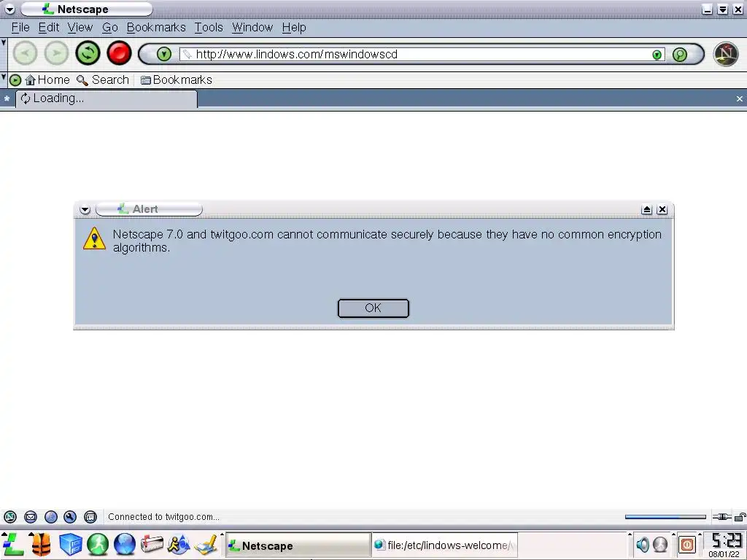Click the Netscape N throbber logo
747x560 pixels.
pos(726,54)
